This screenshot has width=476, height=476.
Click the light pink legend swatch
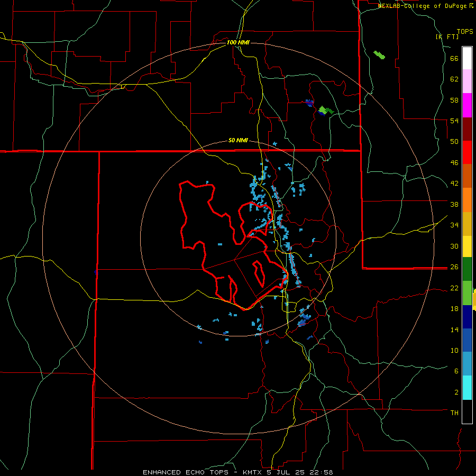(467, 81)
